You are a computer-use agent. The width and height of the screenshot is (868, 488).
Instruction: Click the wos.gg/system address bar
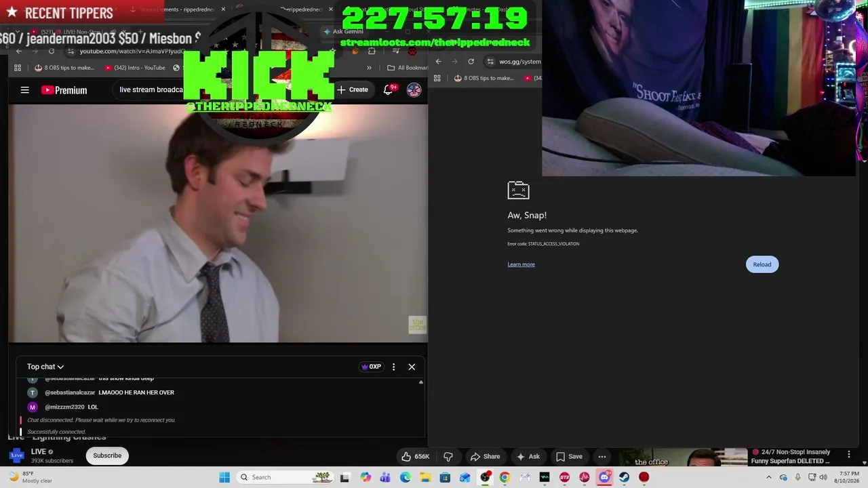click(x=519, y=62)
